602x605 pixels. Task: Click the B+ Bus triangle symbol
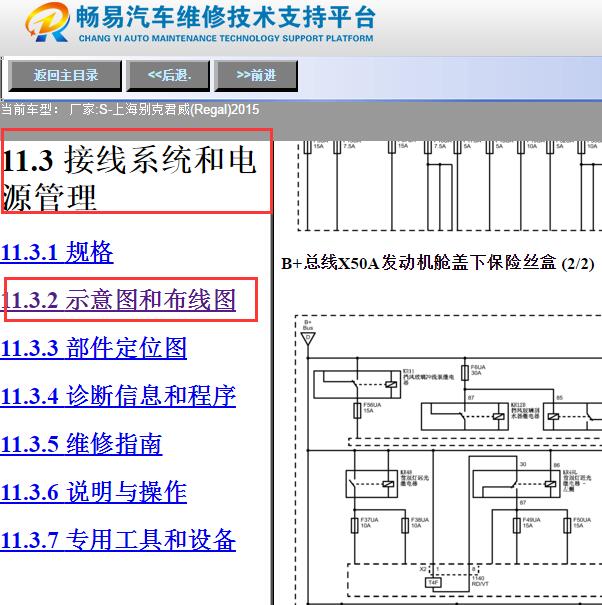(308, 338)
